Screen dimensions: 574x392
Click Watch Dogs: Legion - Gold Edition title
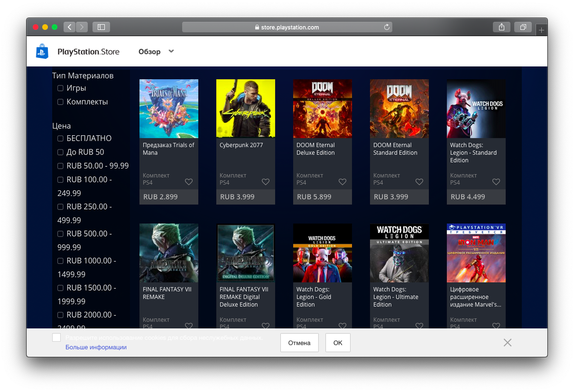[x=314, y=297]
